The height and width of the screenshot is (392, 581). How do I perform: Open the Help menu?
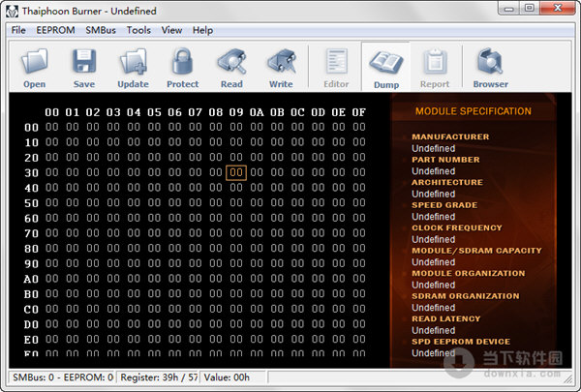tap(202, 30)
